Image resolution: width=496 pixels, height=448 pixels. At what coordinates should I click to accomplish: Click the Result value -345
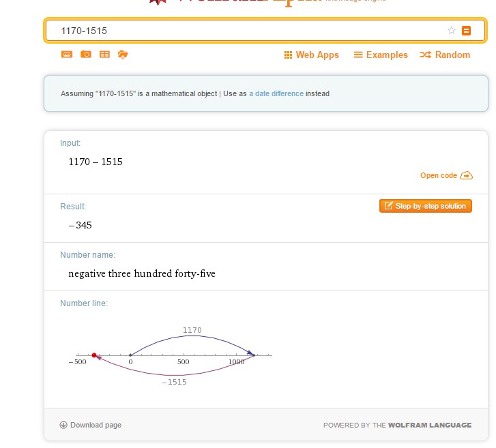pyautogui.click(x=81, y=225)
